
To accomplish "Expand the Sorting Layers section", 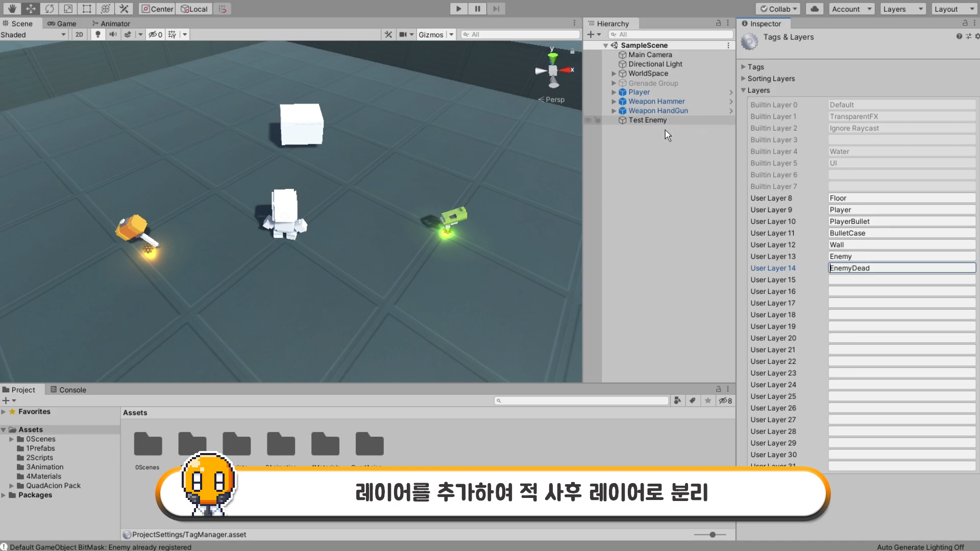I will coord(771,79).
